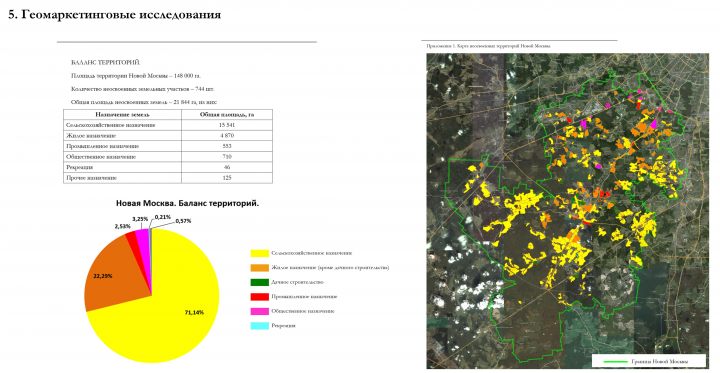This screenshot has width=720, height=373.
Task: Select the "БАЛАНС ТЕРРИТОРИЙ." subtitle
Action: tap(106, 62)
